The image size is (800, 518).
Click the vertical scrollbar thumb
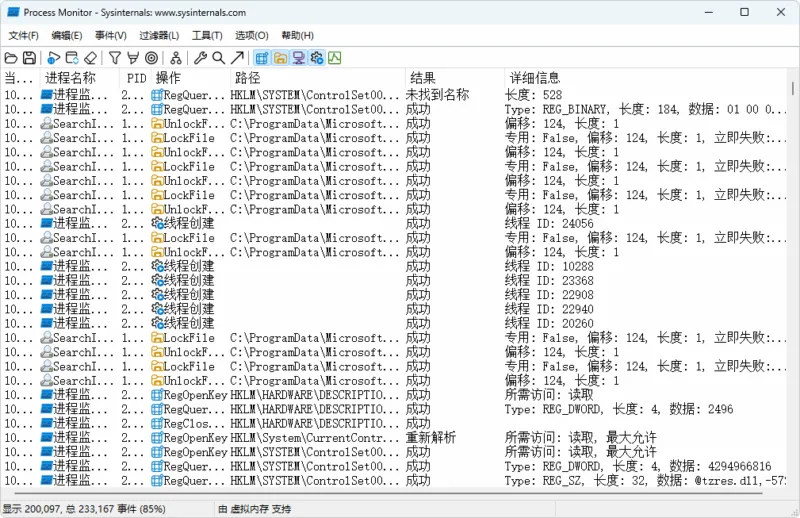(x=793, y=88)
